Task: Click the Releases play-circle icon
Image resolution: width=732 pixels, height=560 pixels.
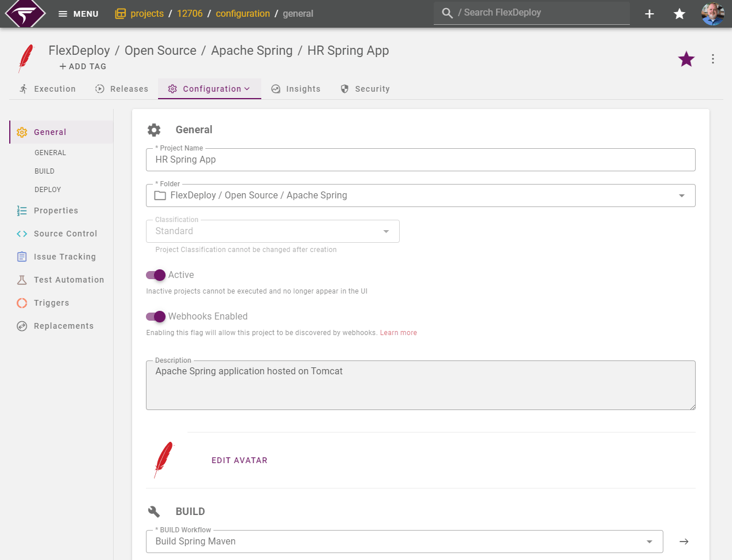Action: 100,89
